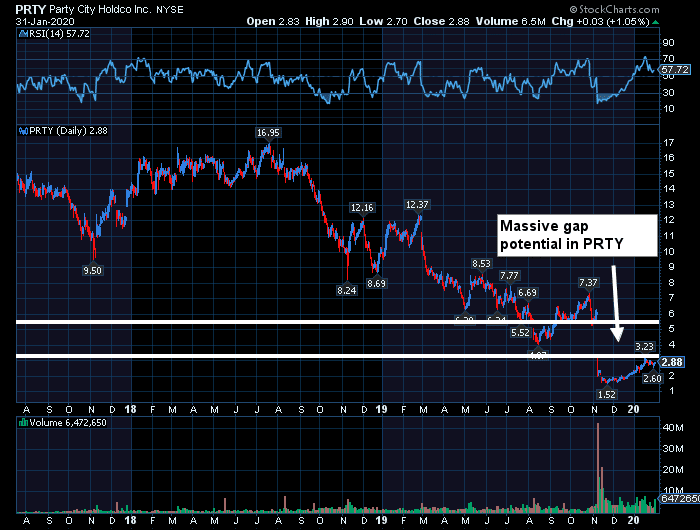
Task: Click the 40M tick on the volume axis
Action: click(673, 428)
